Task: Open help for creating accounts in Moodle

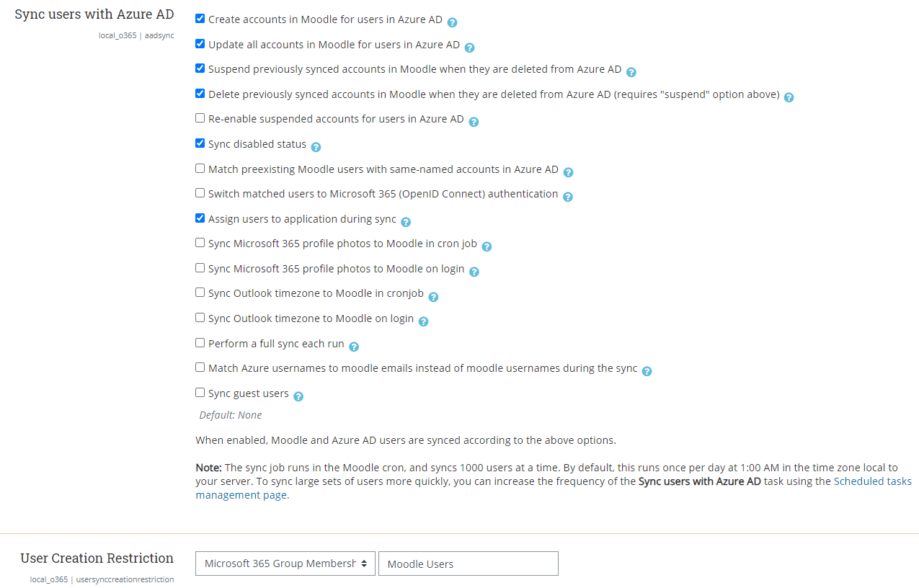Action: tap(452, 23)
